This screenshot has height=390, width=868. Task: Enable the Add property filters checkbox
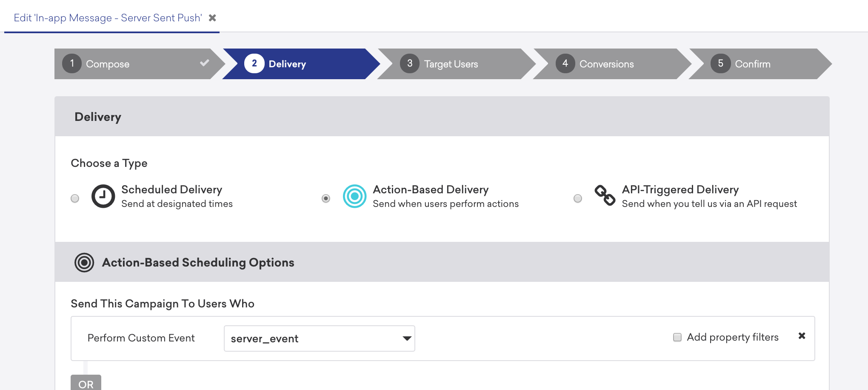coord(677,337)
